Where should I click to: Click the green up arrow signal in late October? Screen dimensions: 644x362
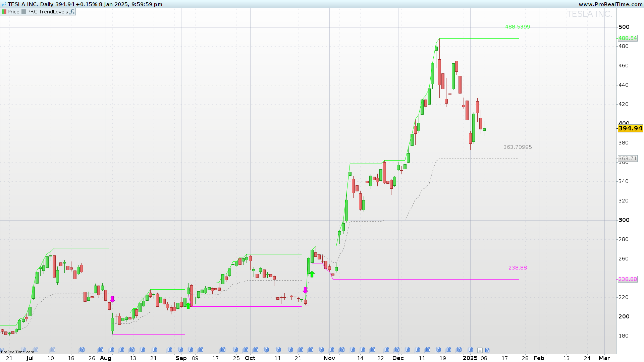pyautogui.click(x=312, y=274)
